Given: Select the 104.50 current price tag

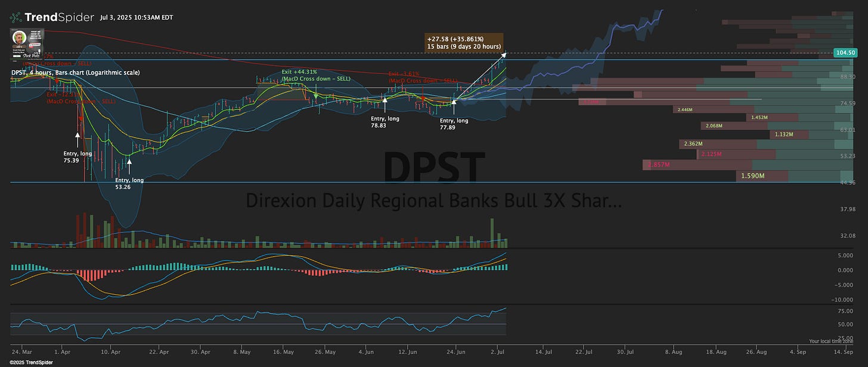Looking at the screenshot, I should (845, 54).
